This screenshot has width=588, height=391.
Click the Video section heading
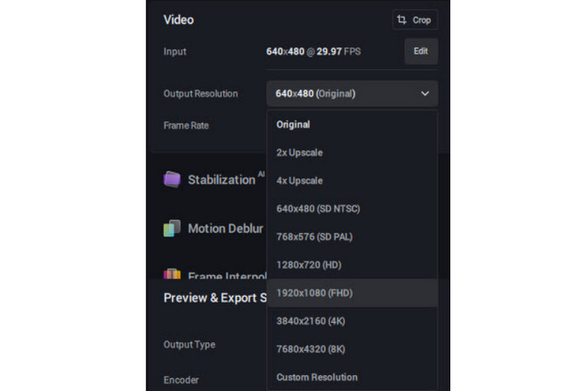click(178, 19)
